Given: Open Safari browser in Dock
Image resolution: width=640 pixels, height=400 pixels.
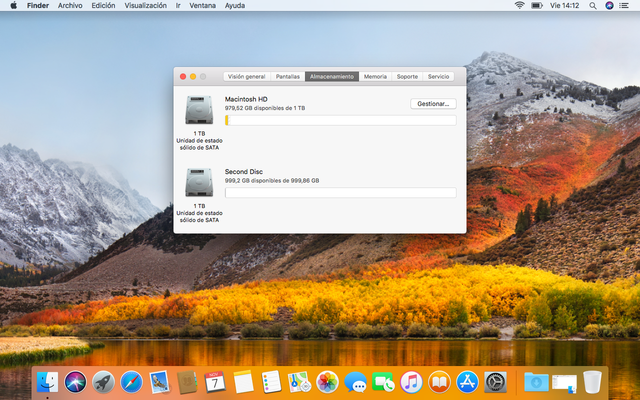Looking at the screenshot, I should click(131, 382).
